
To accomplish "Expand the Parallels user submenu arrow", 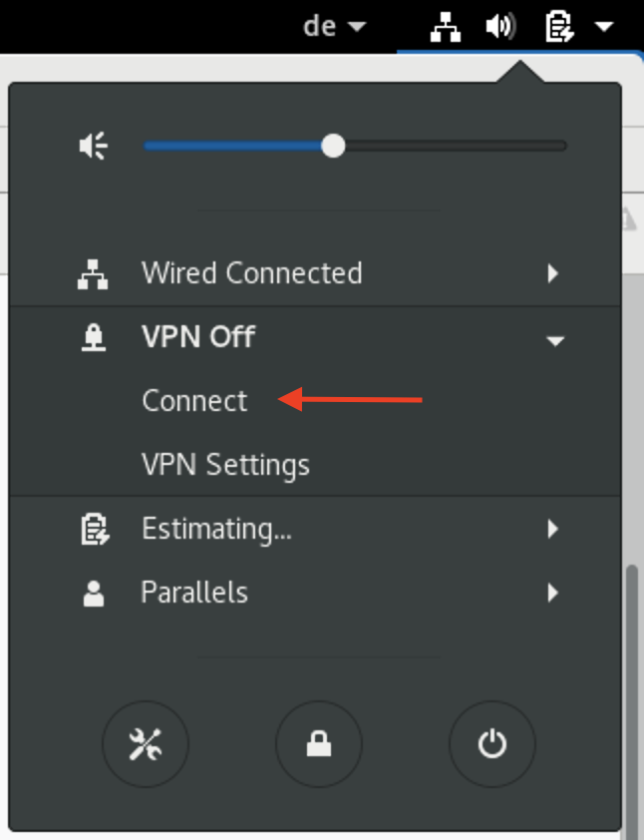I will [x=553, y=593].
